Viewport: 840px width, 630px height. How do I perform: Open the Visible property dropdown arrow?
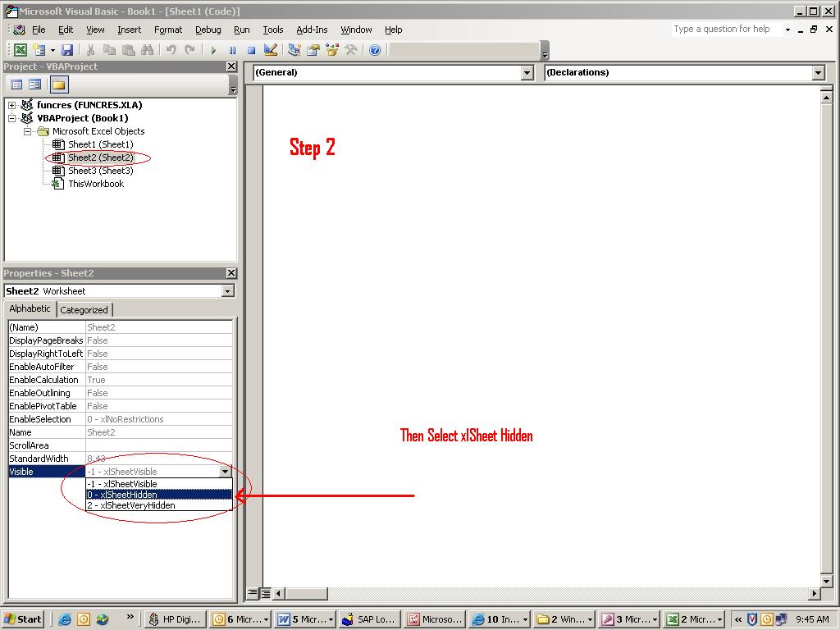click(x=225, y=472)
